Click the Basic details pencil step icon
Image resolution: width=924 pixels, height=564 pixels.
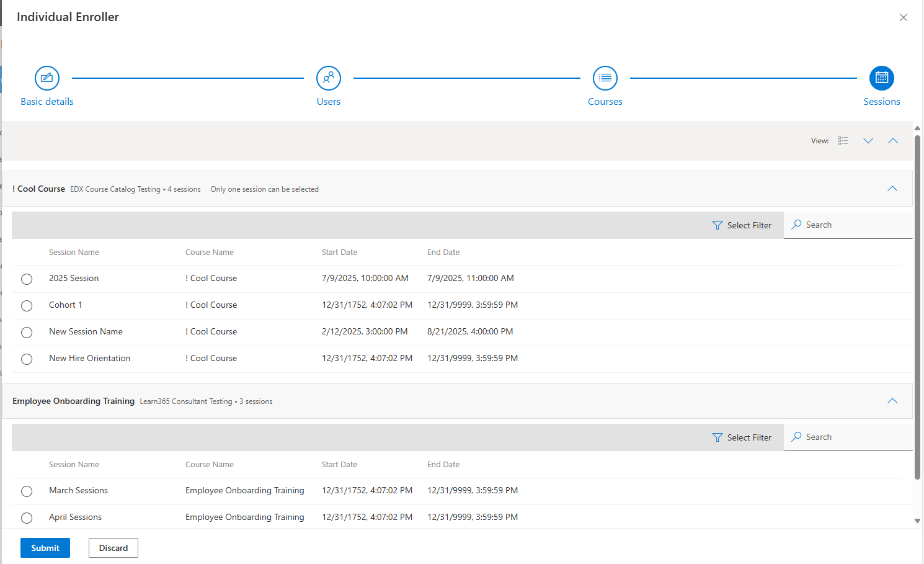pos(47,78)
